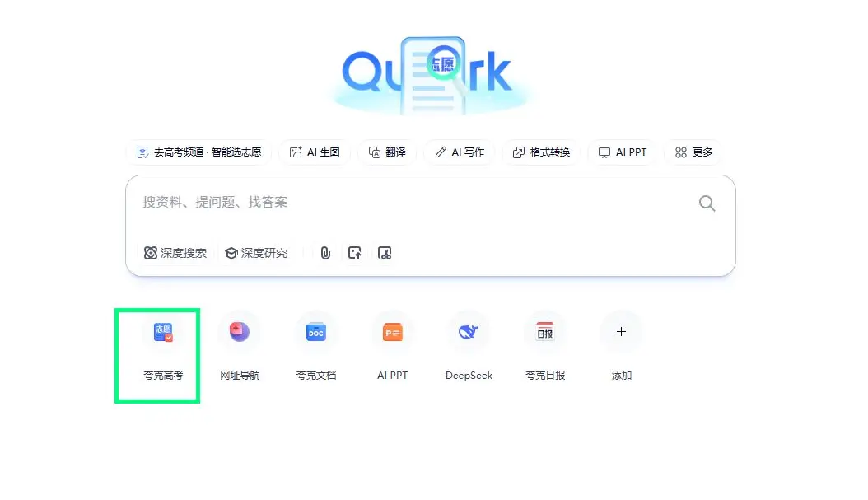Expand the 更多 more tools menu
This screenshot has height=500, width=868.
coord(693,152)
